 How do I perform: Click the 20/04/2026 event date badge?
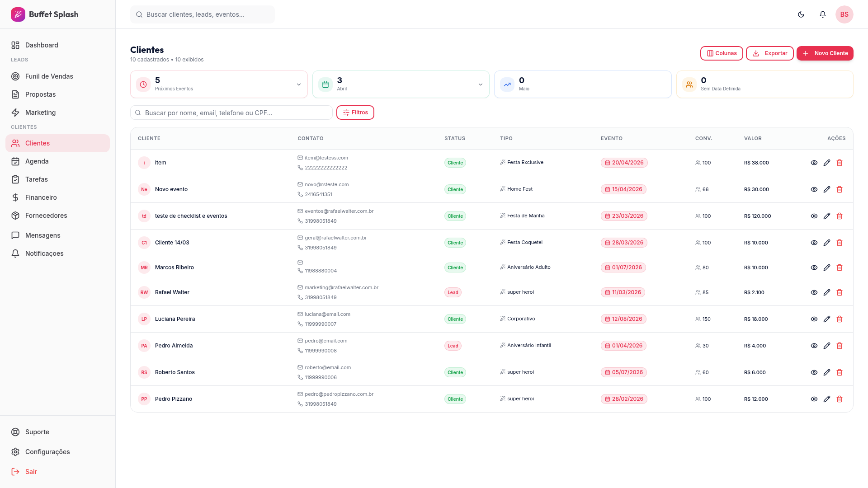coord(624,163)
